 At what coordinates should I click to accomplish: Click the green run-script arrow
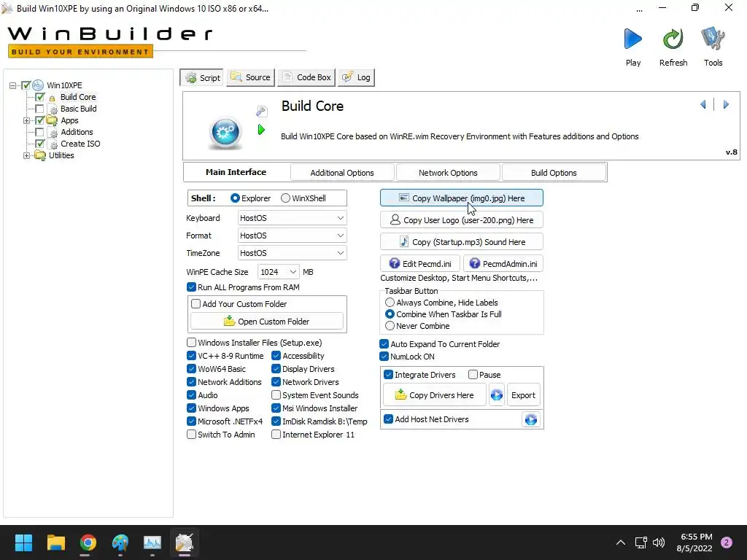[x=261, y=130]
